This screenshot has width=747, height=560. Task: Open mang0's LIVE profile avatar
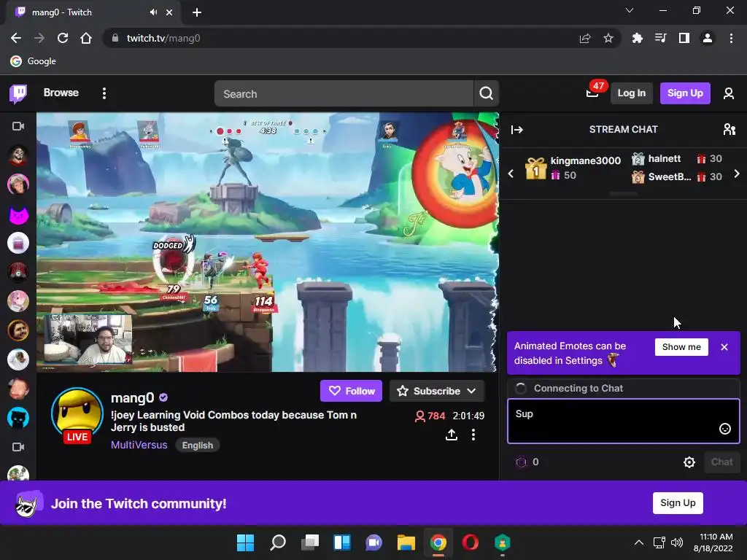point(77,414)
